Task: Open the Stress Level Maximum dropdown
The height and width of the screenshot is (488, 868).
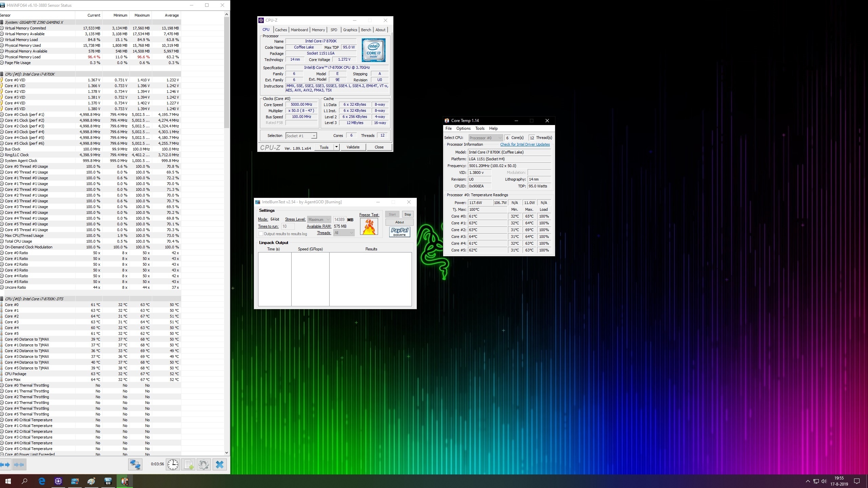Action: [x=319, y=220]
